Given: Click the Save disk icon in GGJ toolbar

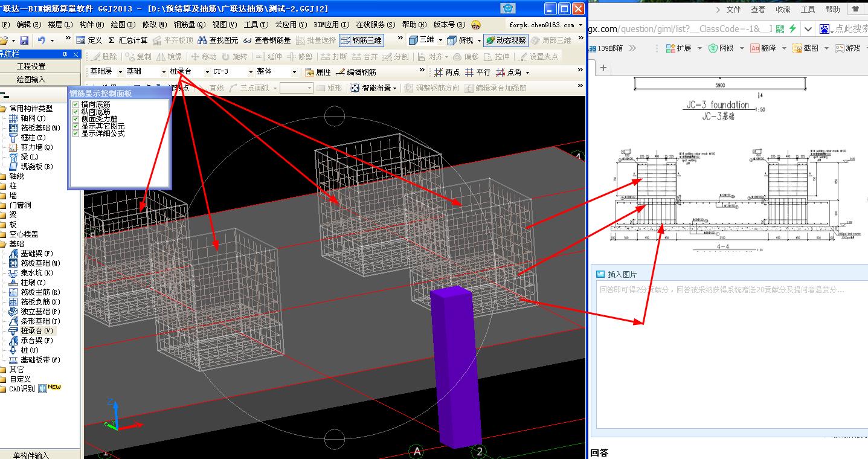Looking at the screenshot, I should point(24,40).
